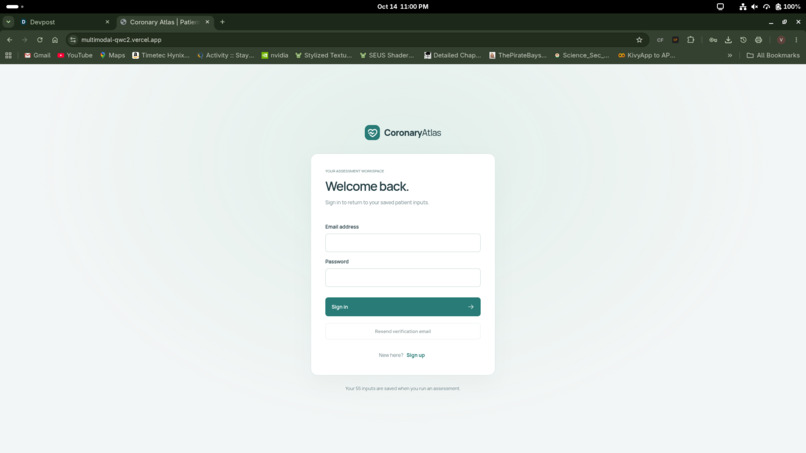Image resolution: width=806 pixels, height=453 pixels.
Task: Click the orange extension icon
Action: pyautogui.click(x=675, y=40)
